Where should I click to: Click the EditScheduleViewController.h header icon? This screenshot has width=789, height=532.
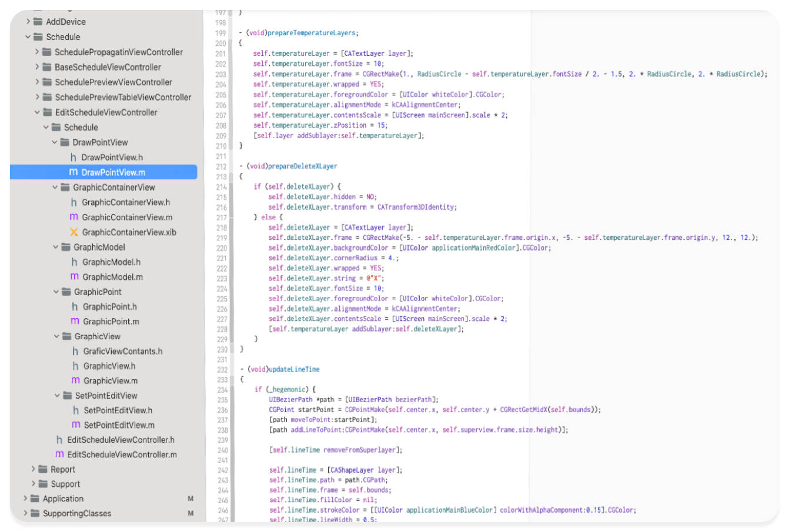pos(59,440)
